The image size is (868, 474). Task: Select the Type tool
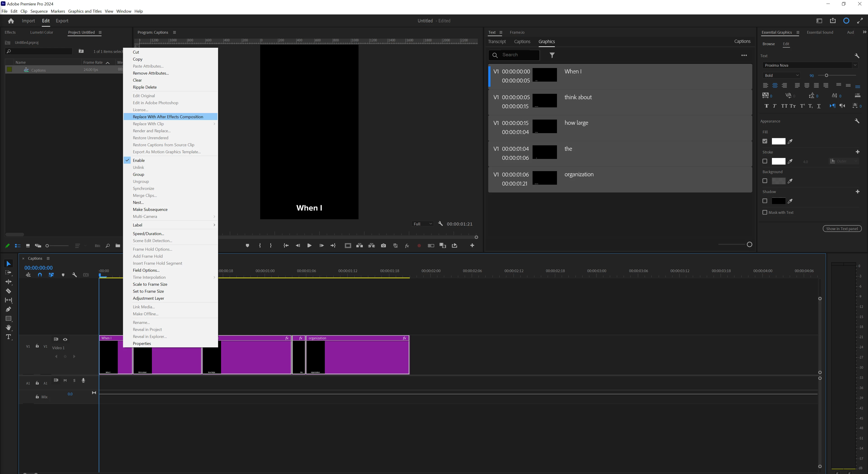[x=8, y=337]
